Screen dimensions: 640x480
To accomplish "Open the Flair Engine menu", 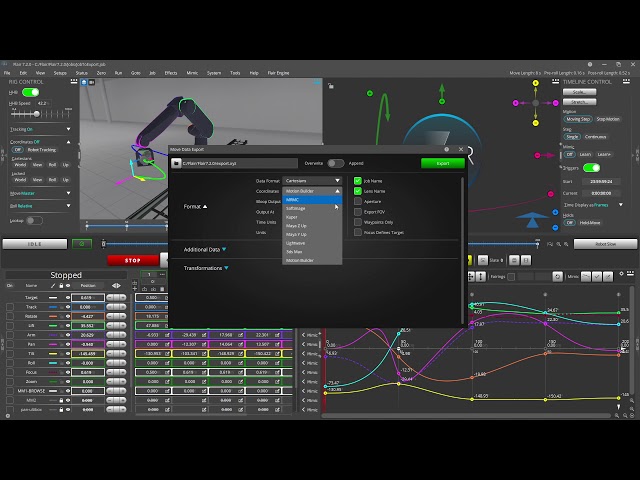I will coord(278,73).
